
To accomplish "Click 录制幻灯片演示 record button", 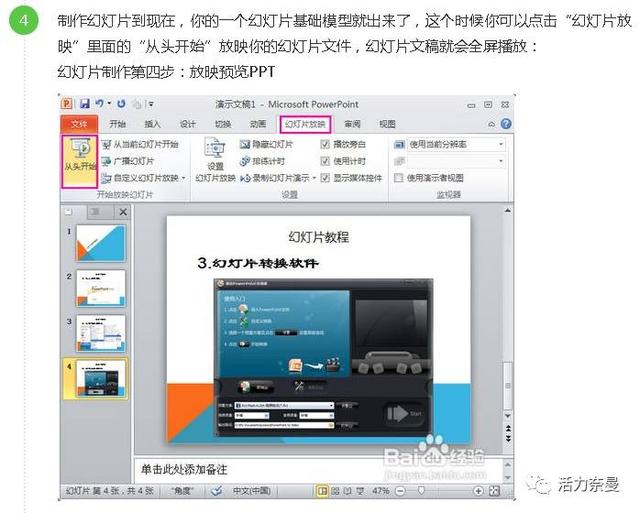I will pos(275,178).
